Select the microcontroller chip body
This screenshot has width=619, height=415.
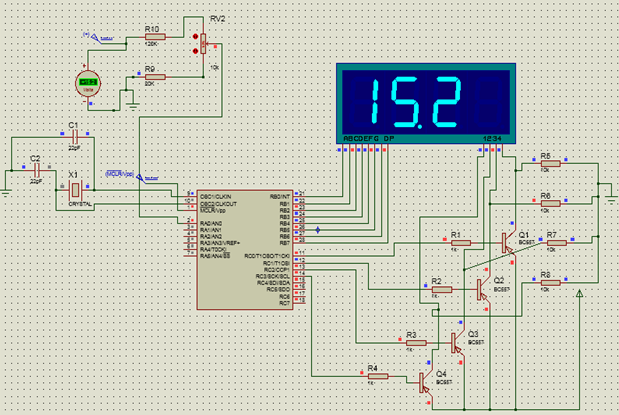[x=245, y=250]
